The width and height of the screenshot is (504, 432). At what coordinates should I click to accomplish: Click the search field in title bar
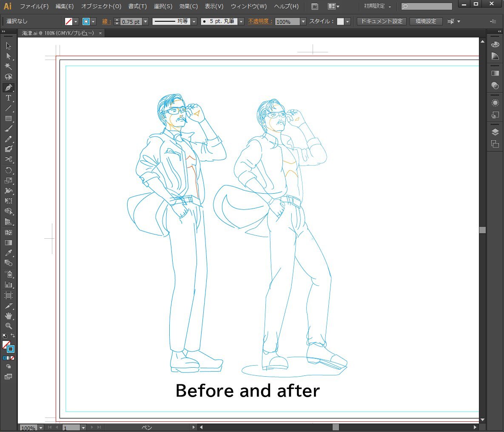coord(427,6)
